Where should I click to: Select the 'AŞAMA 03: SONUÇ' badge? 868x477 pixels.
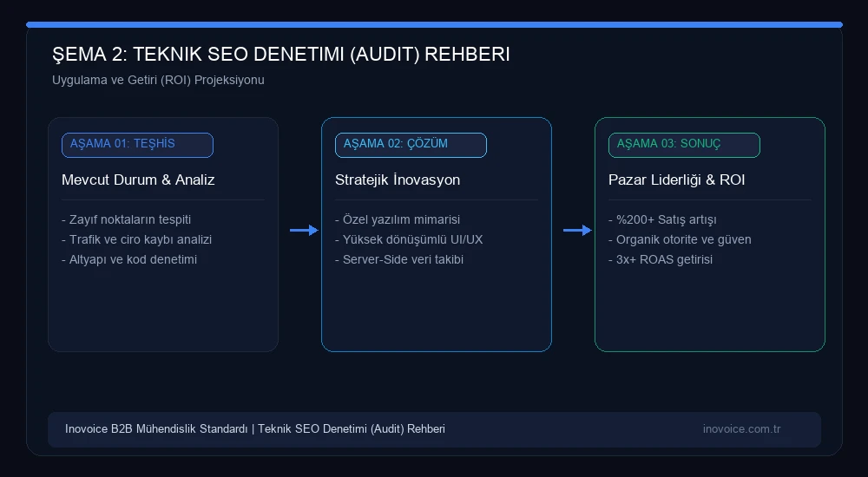point(684,145)
